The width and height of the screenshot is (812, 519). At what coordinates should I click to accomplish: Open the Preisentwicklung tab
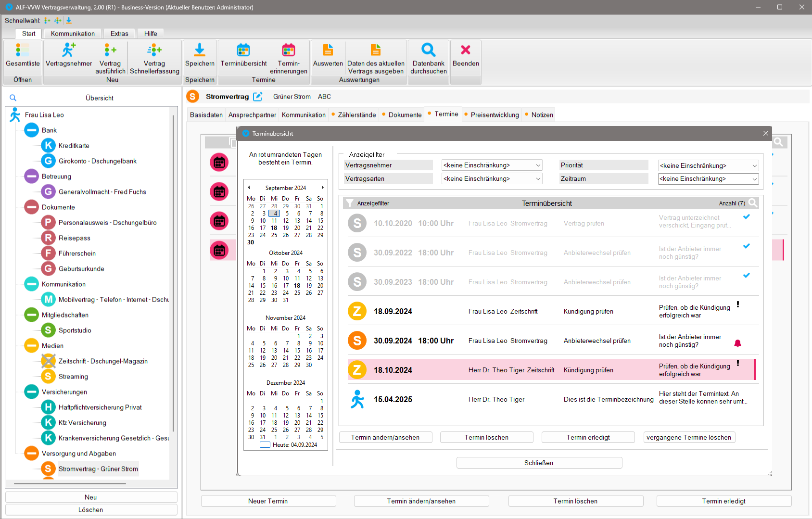point(491,114)
